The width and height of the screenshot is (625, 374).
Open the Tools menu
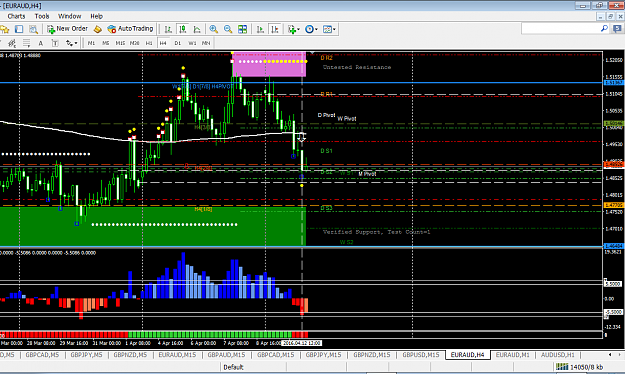42,16
